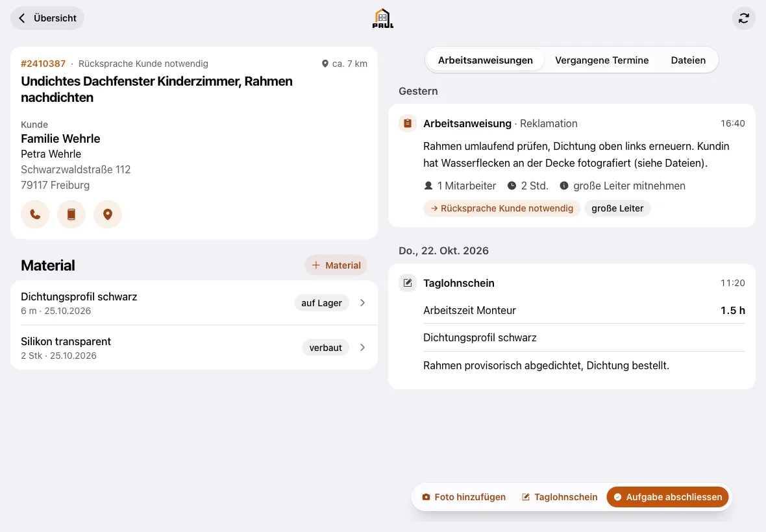
Task: Click the 'Rücksprache Kunde notwendig' orange tag
Action: click(502, 208)
